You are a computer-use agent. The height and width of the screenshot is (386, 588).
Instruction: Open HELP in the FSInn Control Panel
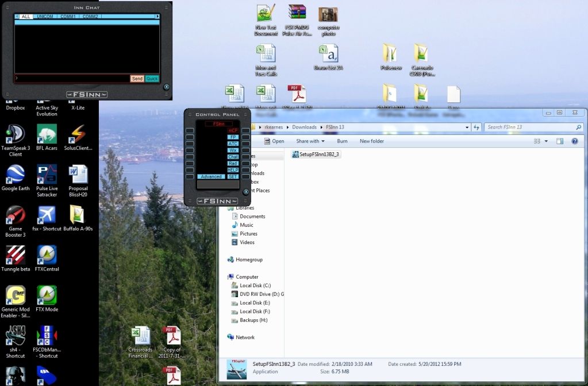(x=233, y=170)
